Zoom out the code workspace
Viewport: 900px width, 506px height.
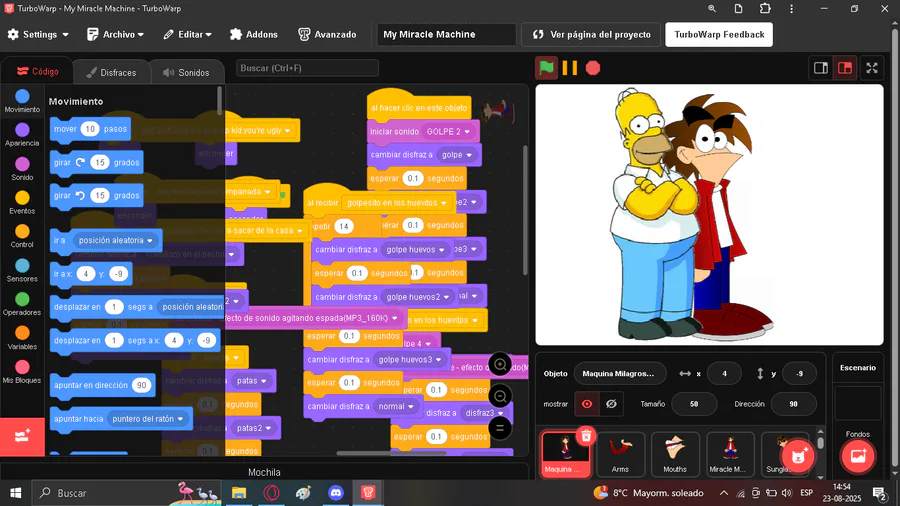tap(500, 396)
